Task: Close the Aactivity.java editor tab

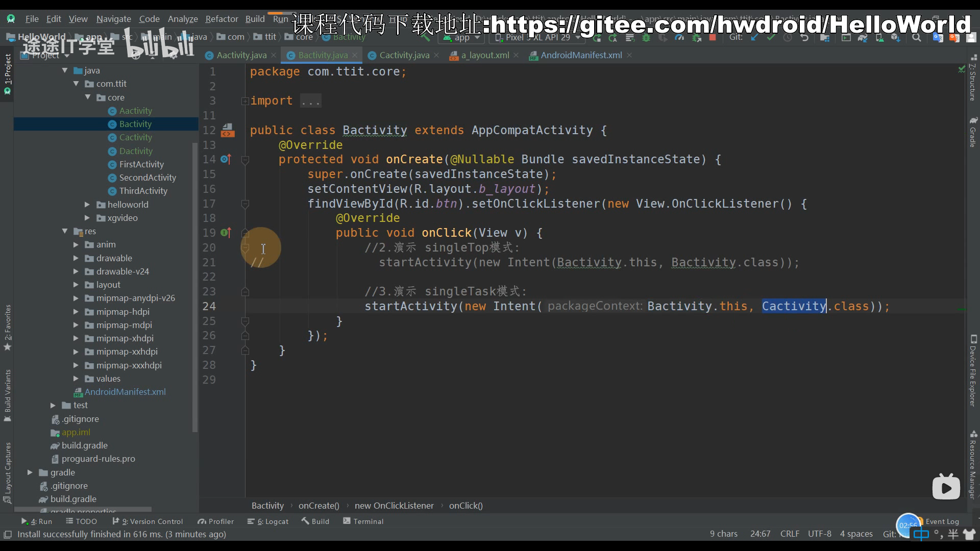Action: [x=274, y=55]
